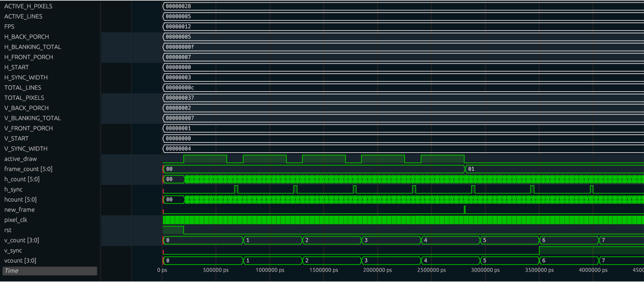Click frame_count waveform segment showing 01
Screen dimensions: 644x282
pyautogui.click(x=552, y=169)
